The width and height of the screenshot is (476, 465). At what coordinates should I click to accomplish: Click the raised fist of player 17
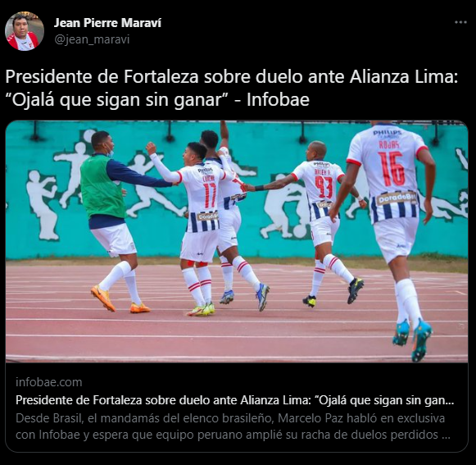pyautogui.click(x=151, y=148)
